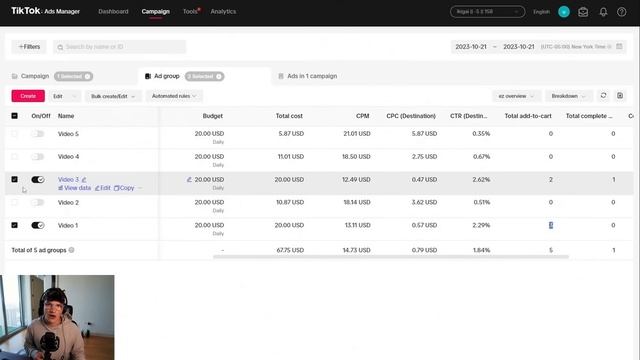Click Copy link under Video 3

pyautogui.click(x=124, y=188)
